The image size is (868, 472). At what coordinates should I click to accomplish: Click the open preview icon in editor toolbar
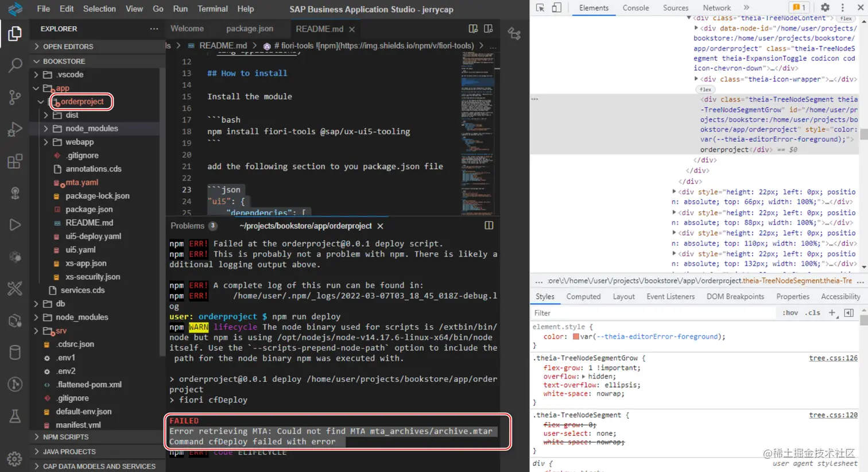473,29
